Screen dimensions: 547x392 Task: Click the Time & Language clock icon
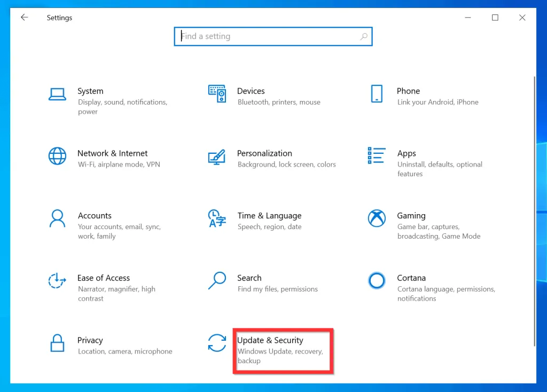click(x=217, y=218)
